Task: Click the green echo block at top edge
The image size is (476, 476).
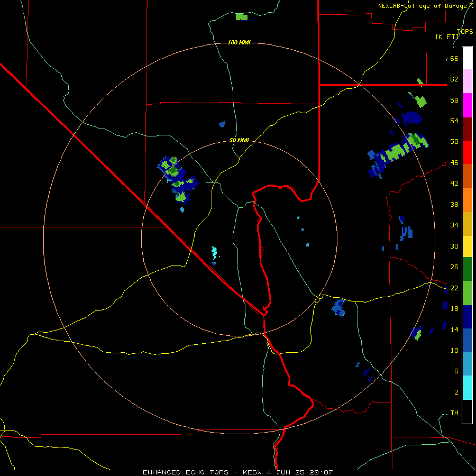Action: pyautogui.click(x=242, y=17)
